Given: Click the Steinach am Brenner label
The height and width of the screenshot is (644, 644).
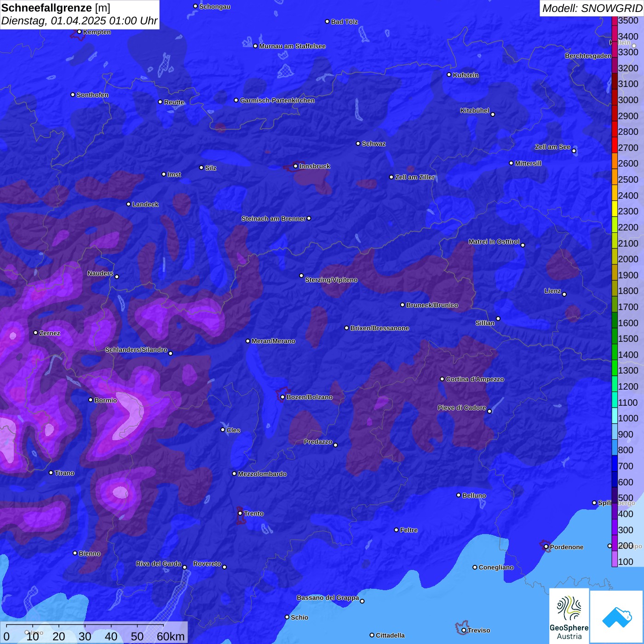Looking at the screenshot, I should 273,218.
